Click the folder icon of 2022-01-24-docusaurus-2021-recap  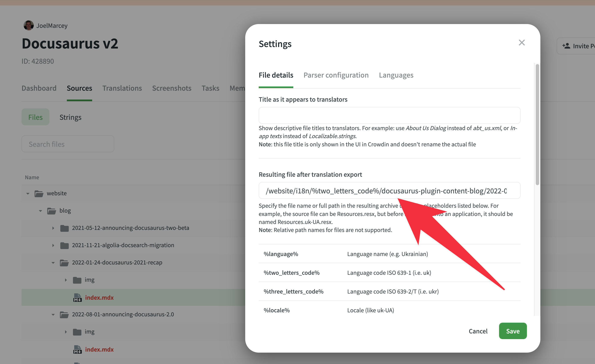(64, 263)
